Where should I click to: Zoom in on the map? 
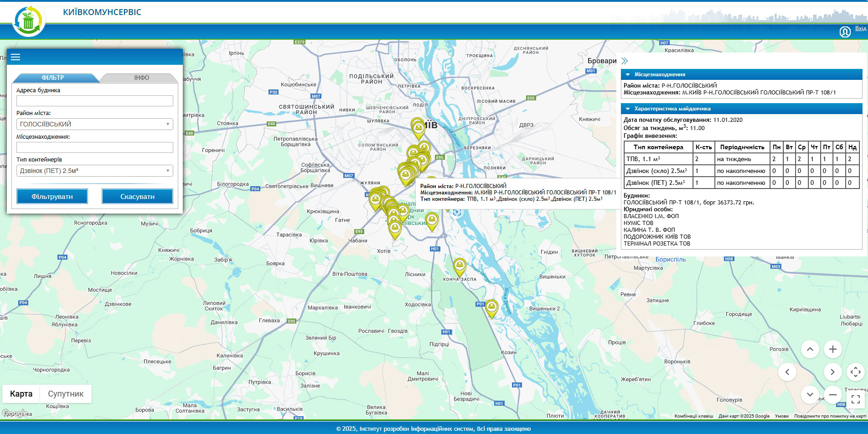click(832, 349)
